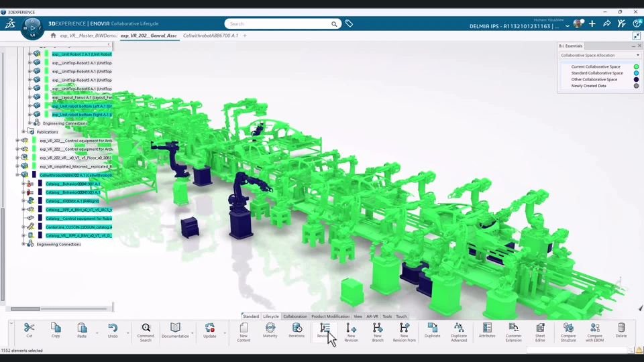Switch to the AR-VR tab
Viewport: 644px width, 362px height.
[372, 316]
